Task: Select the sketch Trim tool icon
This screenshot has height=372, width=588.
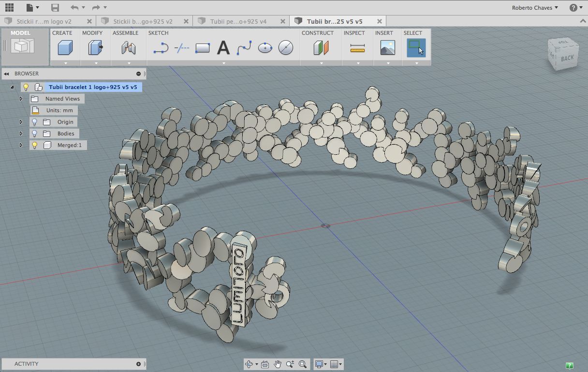Action: (x=181, y=48)
